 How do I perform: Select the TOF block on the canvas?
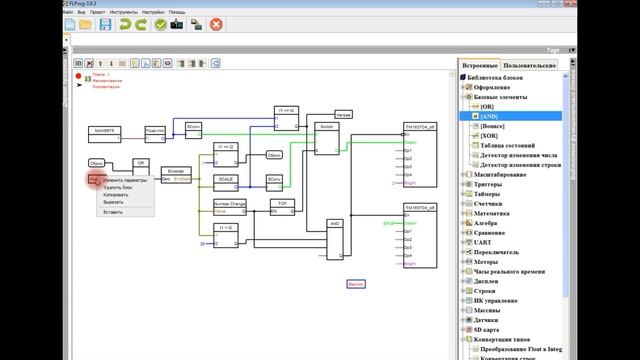pyautogui.click(x=282, y=207)
